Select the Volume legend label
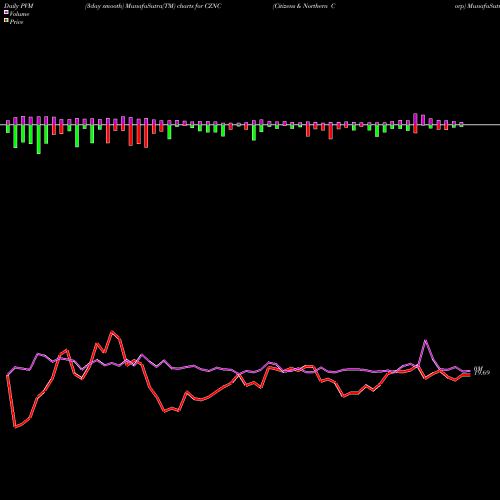 tap(19, 14)
